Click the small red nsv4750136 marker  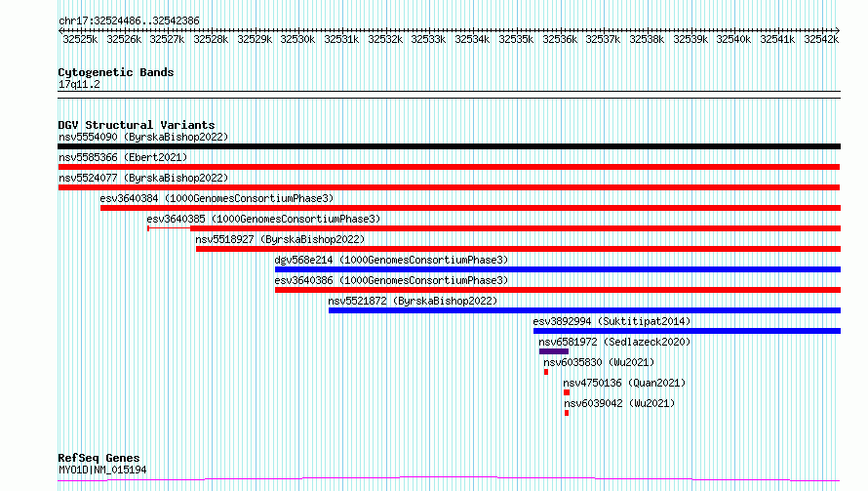pos(567,393)
